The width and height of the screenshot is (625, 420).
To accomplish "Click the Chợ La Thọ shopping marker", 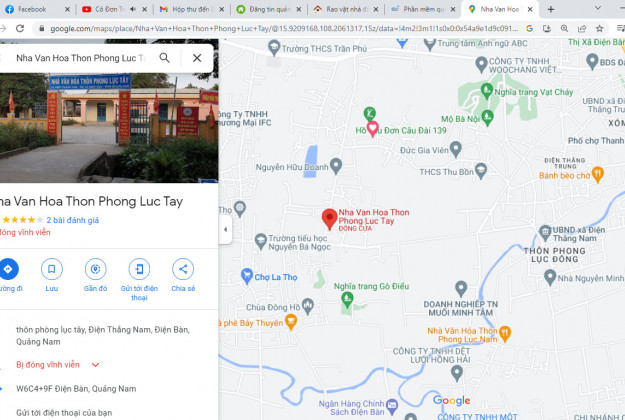I will [x=247, y=276].
